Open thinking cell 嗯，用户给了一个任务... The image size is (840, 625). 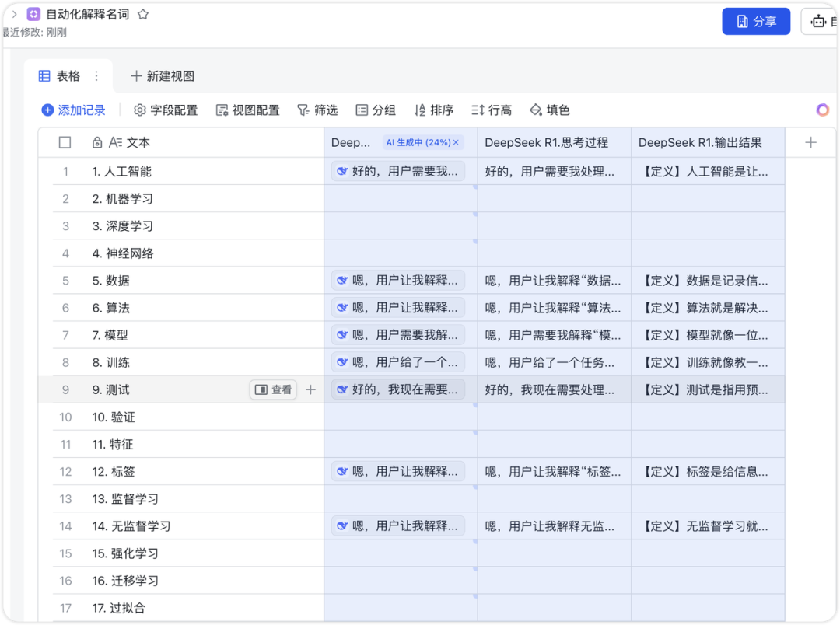click(x=554, y=362)
